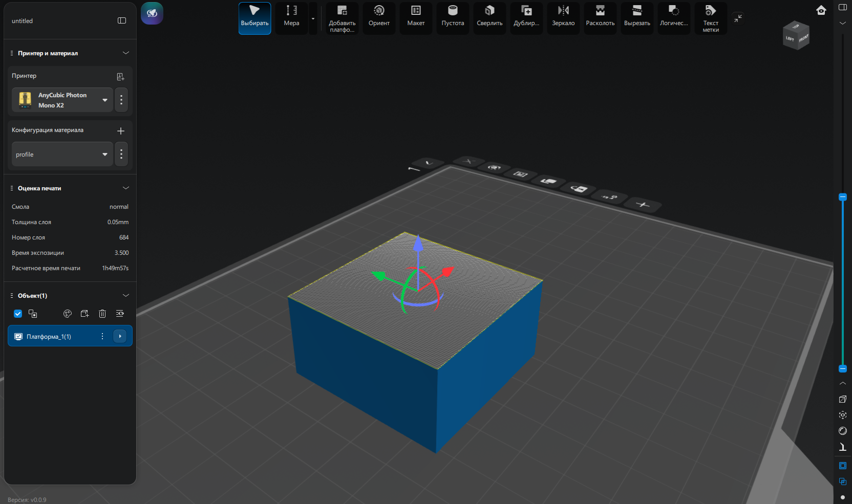Select the Сверлить drill tool

489,18
